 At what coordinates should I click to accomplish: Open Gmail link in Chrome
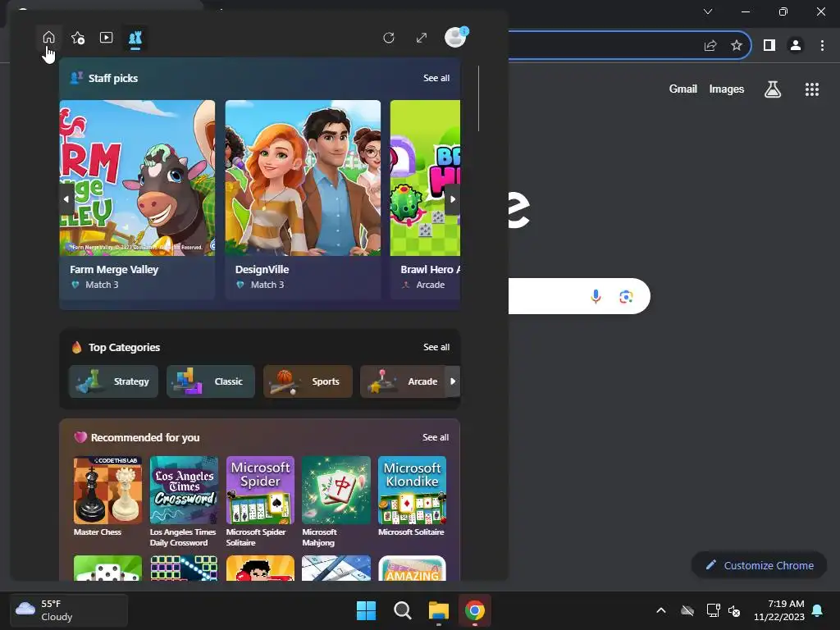click(683, 89)
